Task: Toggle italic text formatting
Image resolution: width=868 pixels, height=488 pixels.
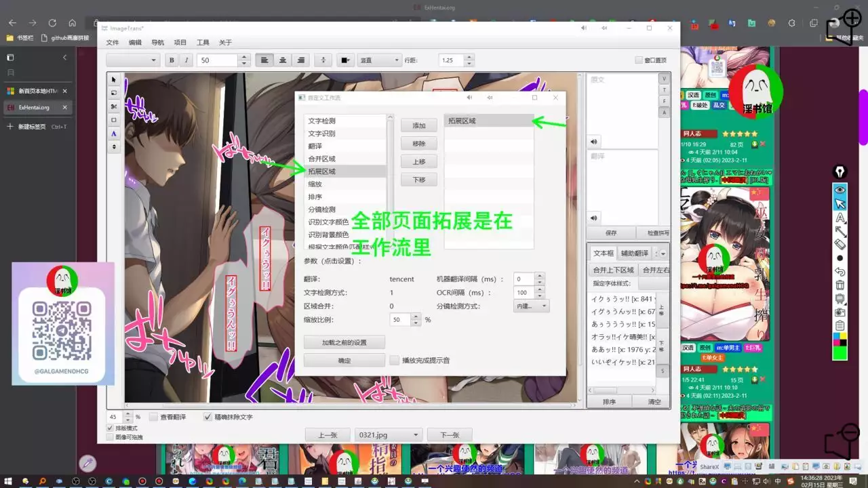Action: pos(187,60)
